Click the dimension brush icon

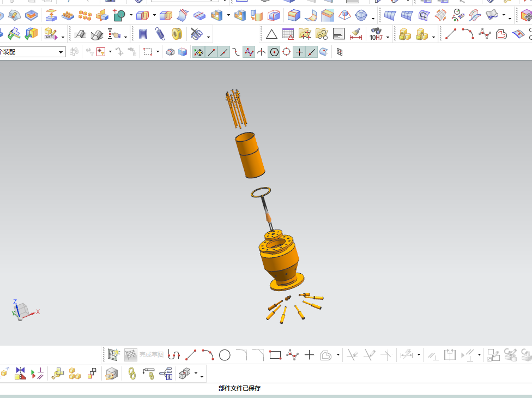pyautogui.click(x=355, y=34)
